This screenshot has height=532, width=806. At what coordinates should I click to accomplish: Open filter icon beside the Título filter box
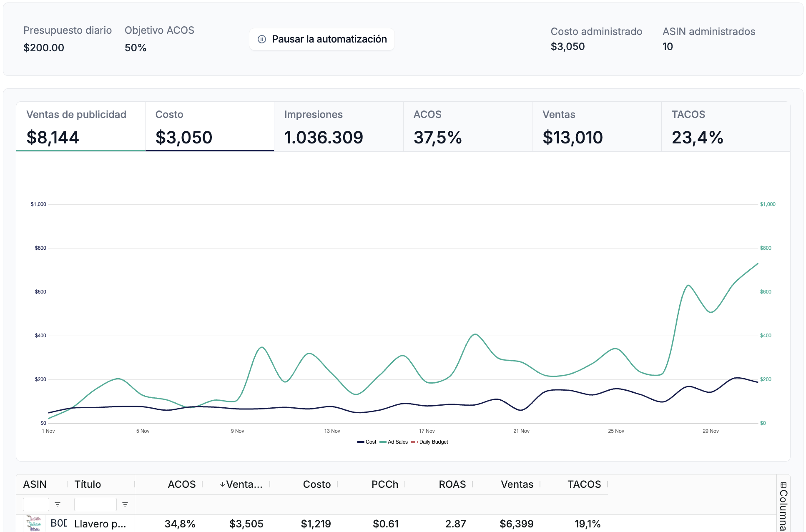(x=125, y=504)
